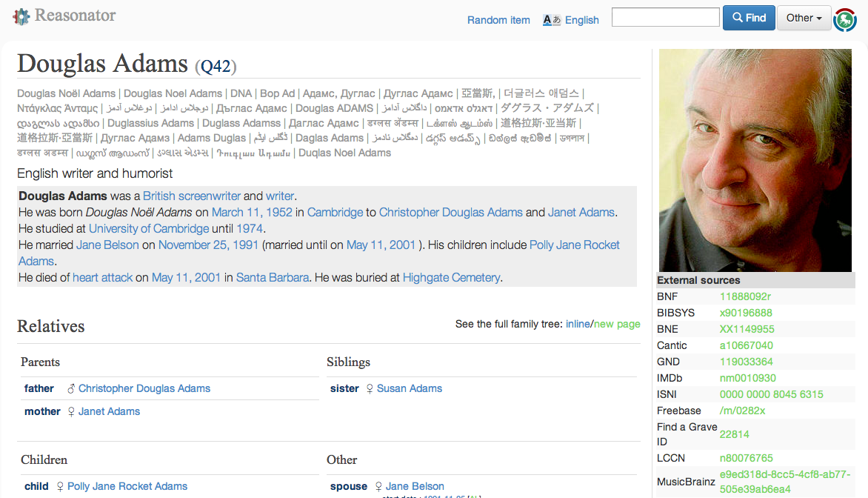Follow the British link in summary
This screenshot has height=498, width=868.
pos(158,196)
